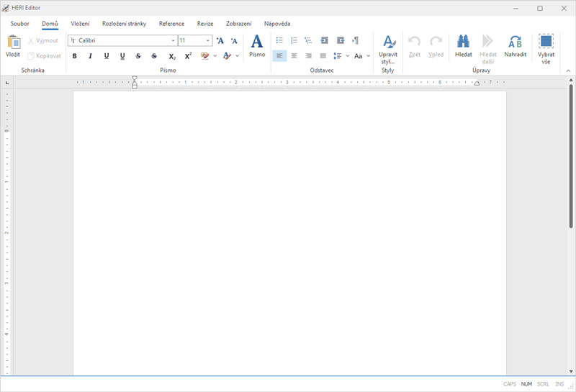Click the HERI Editor app icon

coord(6,8)
